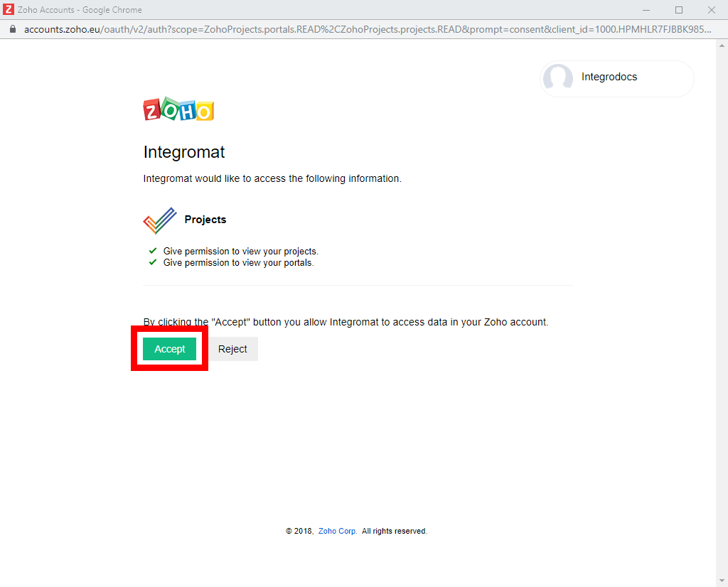Click the padlock icon in address bar
Screen dimensions: 728x587
[x=13, y=29]
